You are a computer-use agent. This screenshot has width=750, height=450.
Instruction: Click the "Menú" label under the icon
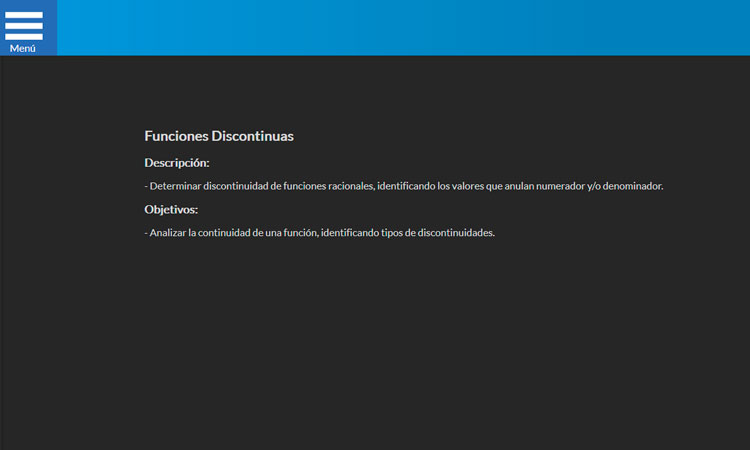[23, 48]
